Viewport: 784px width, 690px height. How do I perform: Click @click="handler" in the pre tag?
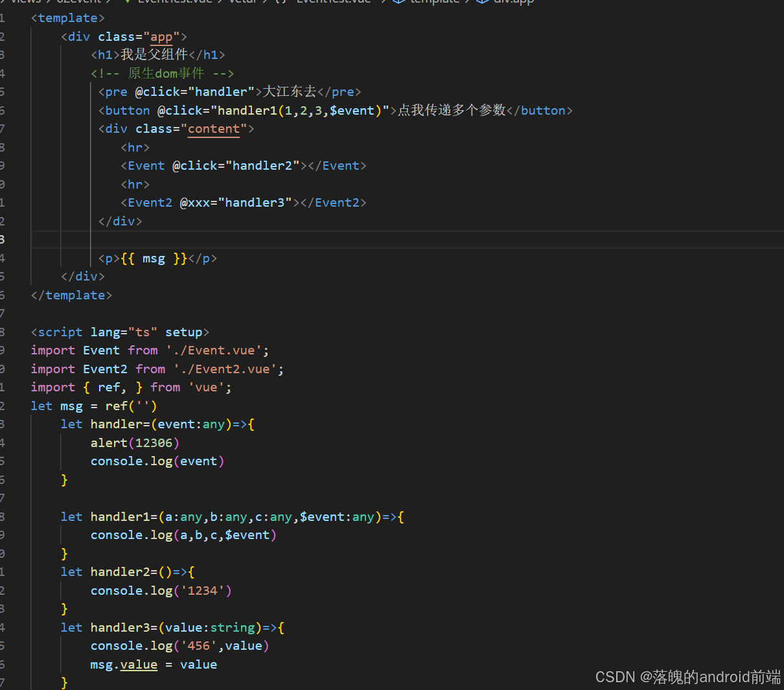tap(195, 92)
